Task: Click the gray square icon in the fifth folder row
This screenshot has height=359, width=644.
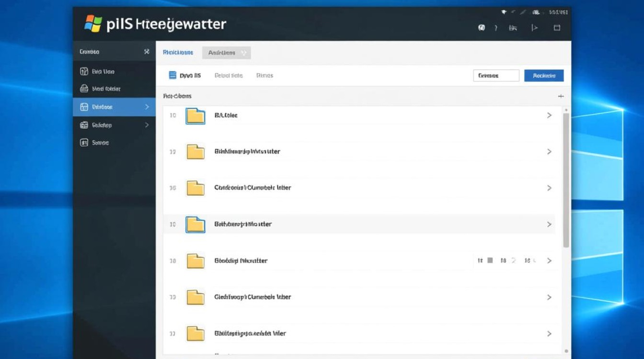Action: pos(490,260)
